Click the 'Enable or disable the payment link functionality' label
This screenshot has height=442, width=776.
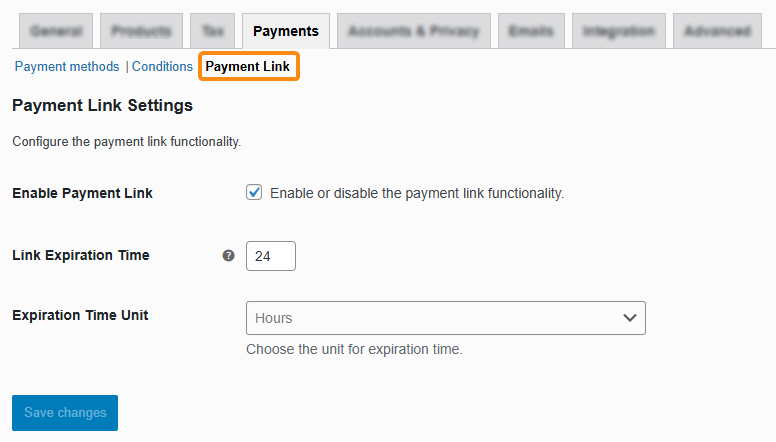point(417,193)
